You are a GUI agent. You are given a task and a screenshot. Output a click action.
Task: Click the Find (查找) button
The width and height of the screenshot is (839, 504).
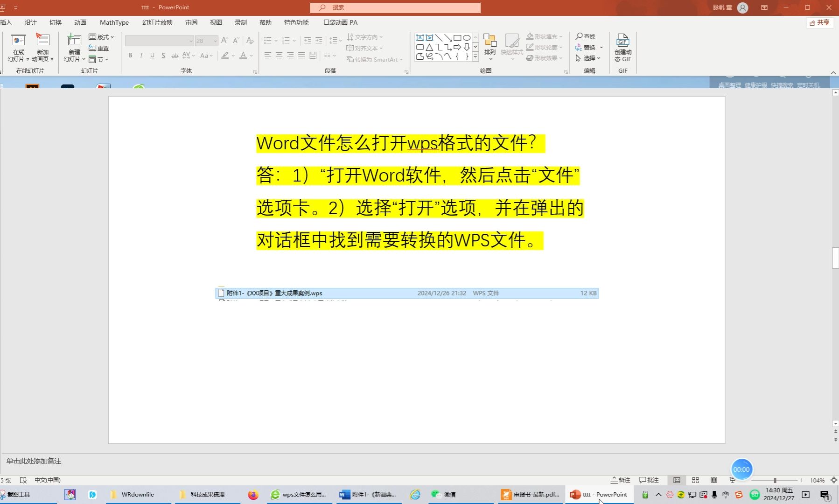pos(585,36)
